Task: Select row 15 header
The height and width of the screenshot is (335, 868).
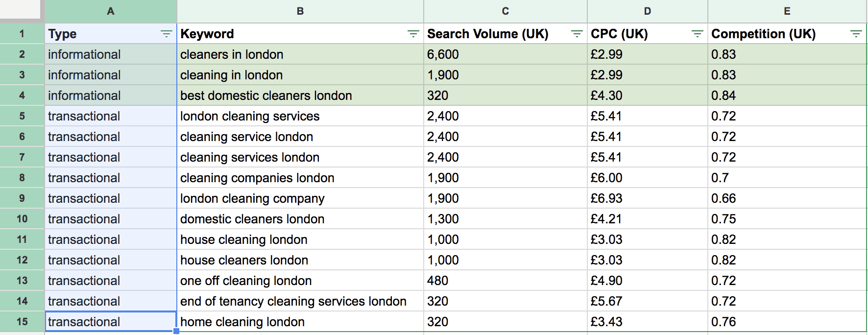Action: 22,322
